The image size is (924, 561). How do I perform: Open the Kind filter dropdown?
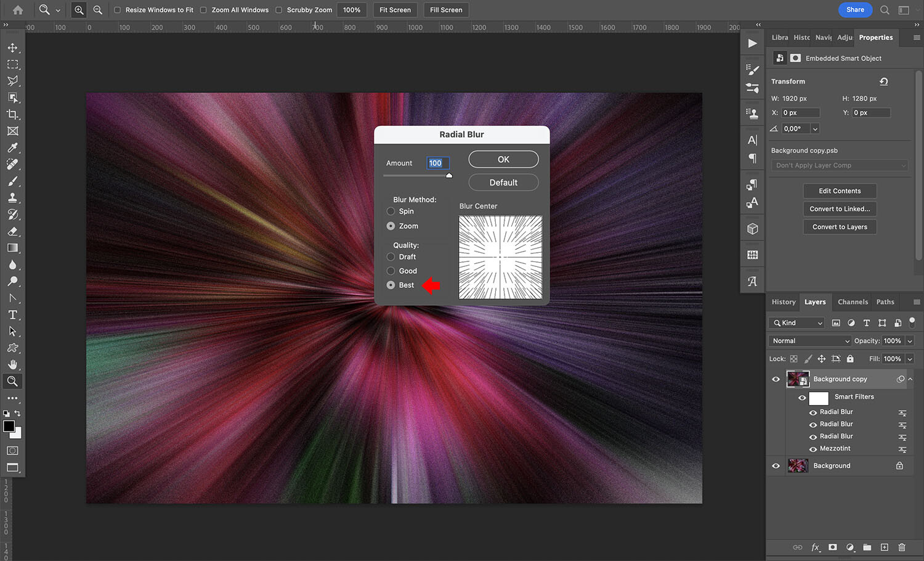pos(795,322)
